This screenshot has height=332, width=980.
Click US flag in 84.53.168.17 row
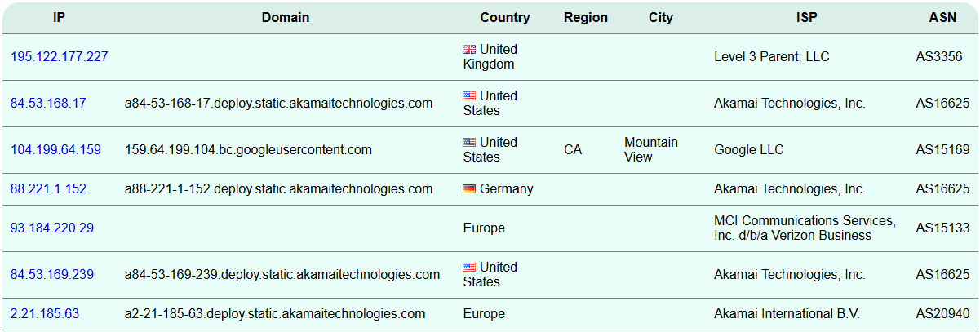tap(469, 96)
